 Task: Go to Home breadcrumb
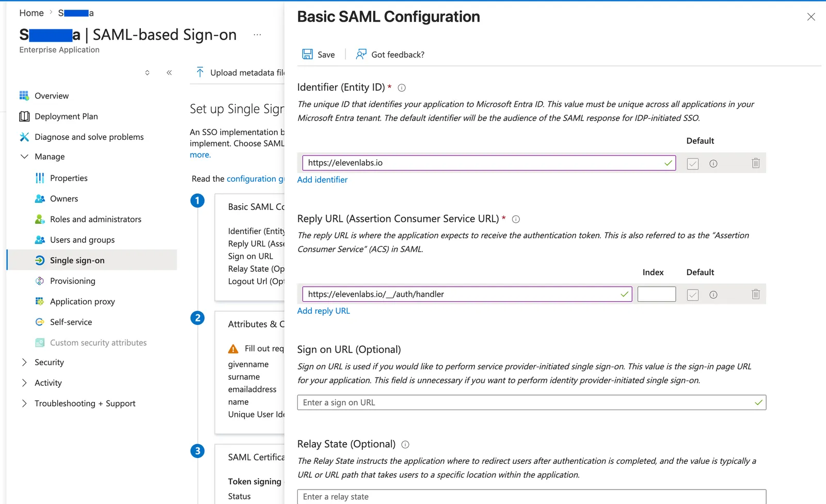pyautogui.click(x=31, y=13)
